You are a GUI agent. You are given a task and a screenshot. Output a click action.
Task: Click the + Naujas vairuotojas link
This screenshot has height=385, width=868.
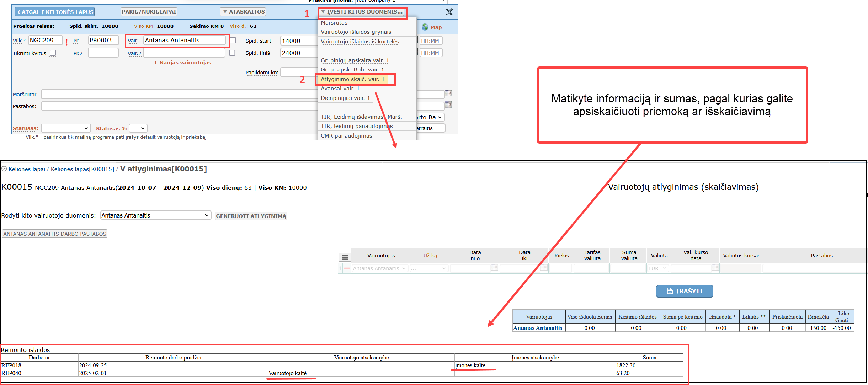182,63
